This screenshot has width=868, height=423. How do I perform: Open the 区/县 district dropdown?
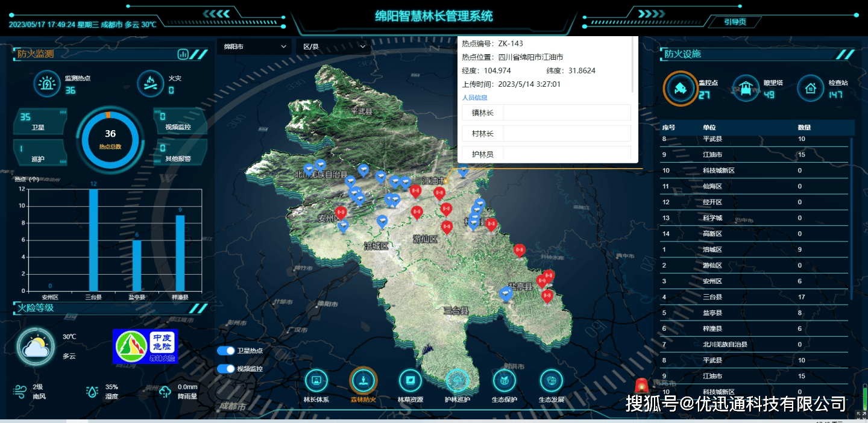click(x=333, y=46)
